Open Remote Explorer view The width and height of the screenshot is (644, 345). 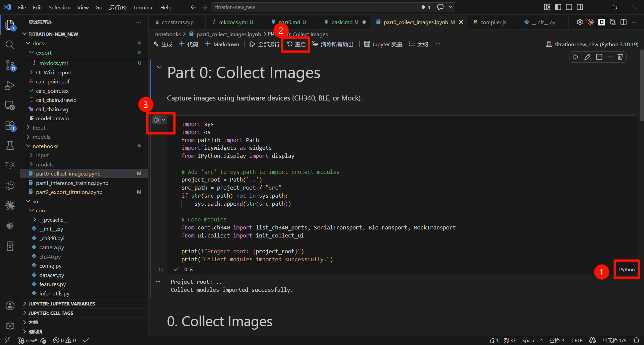[10, 106]
